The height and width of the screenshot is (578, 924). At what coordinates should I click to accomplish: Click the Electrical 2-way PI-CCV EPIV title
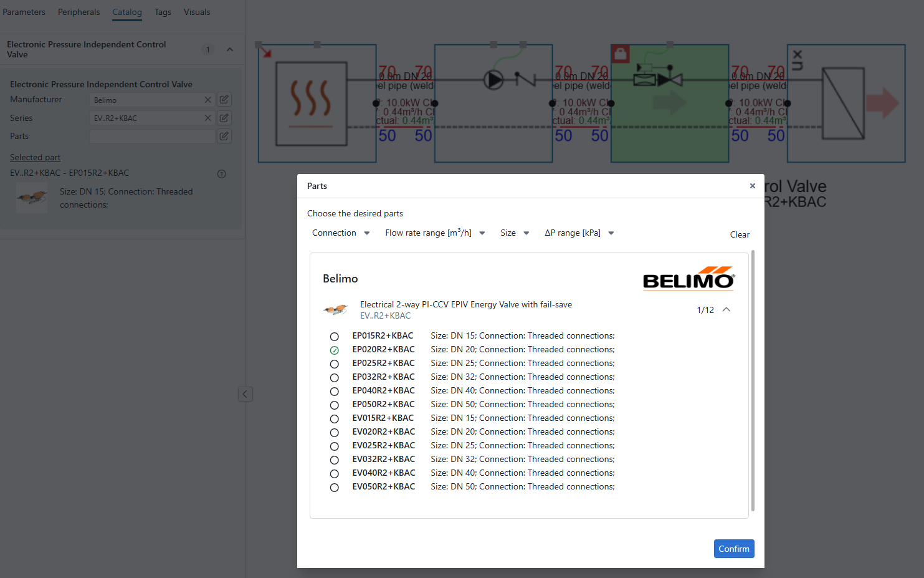[466, 304]
